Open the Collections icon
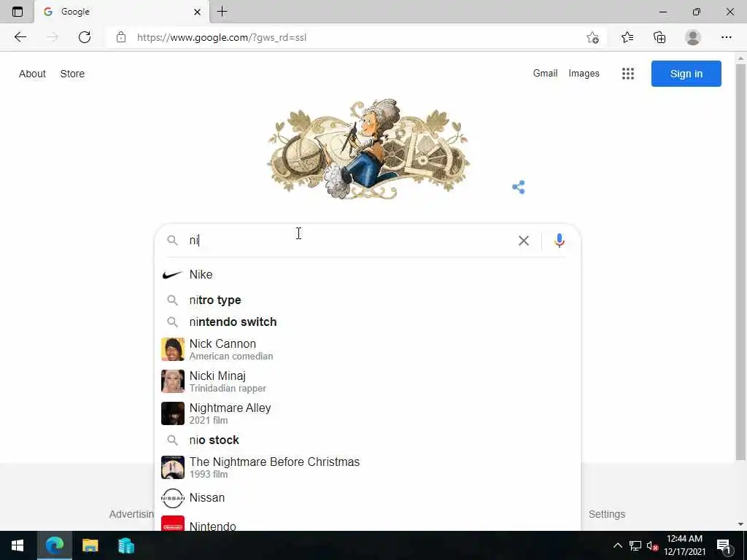The width and height of the screenshot is (747, 560). 659,37
